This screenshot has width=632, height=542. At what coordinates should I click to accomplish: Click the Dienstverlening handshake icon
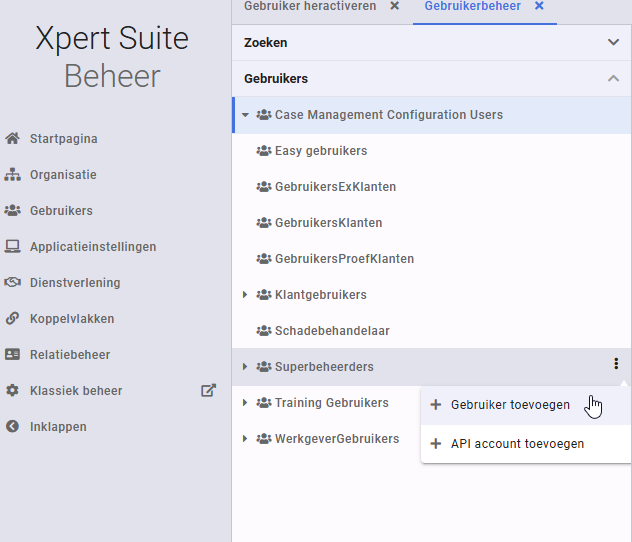click(12, 282)
